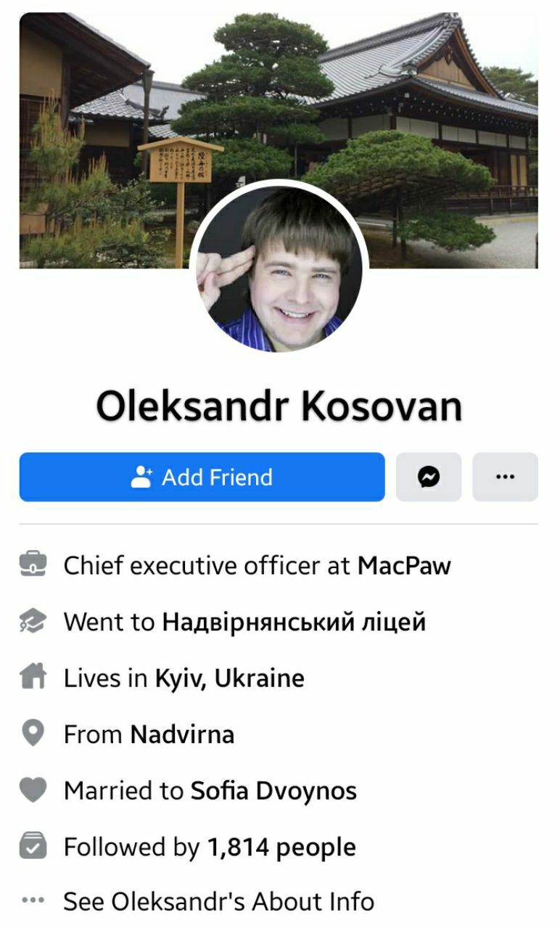Click the house icon beside Lives in
Screen dimensions: 560x928
point(33,678)
